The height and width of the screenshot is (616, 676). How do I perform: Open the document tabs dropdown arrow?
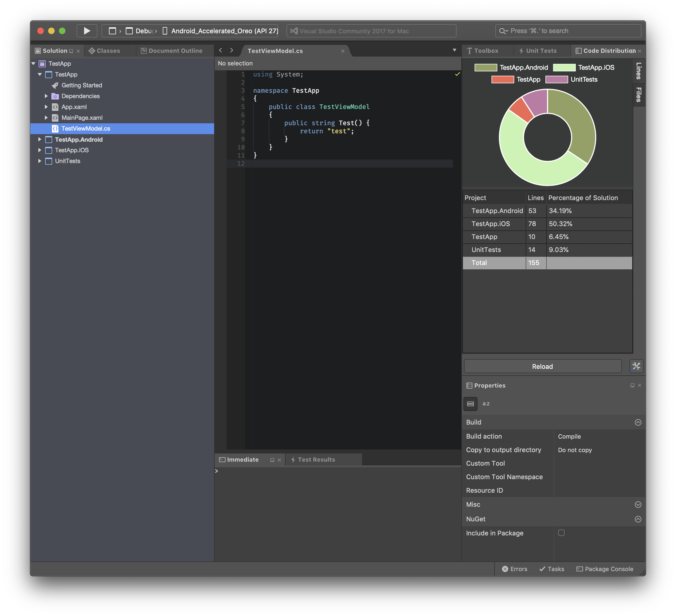[454, 50]
